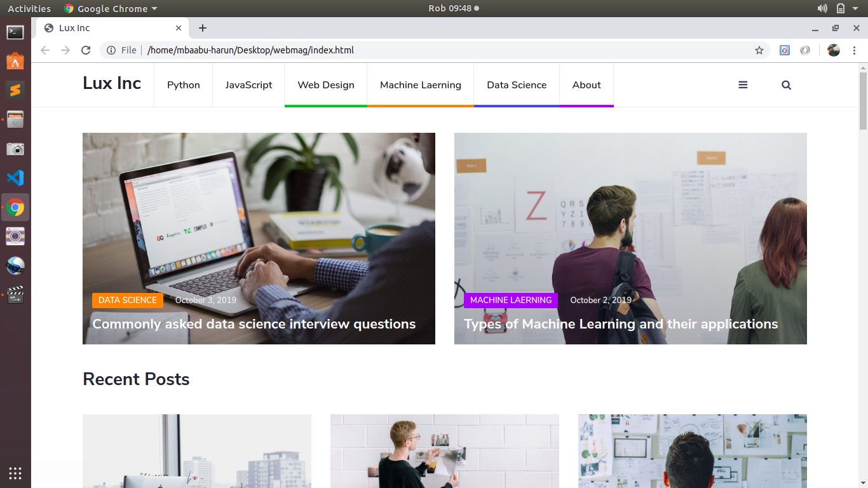868x488 pixels.
Task: Go to the Web Design nav item
Action: 326,85
